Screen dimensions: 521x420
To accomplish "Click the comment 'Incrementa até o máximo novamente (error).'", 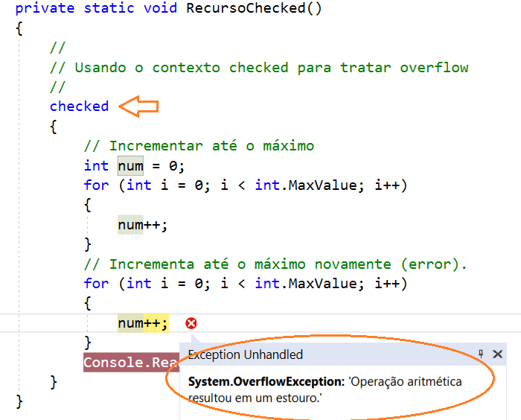I will click(x=275, y=264).
